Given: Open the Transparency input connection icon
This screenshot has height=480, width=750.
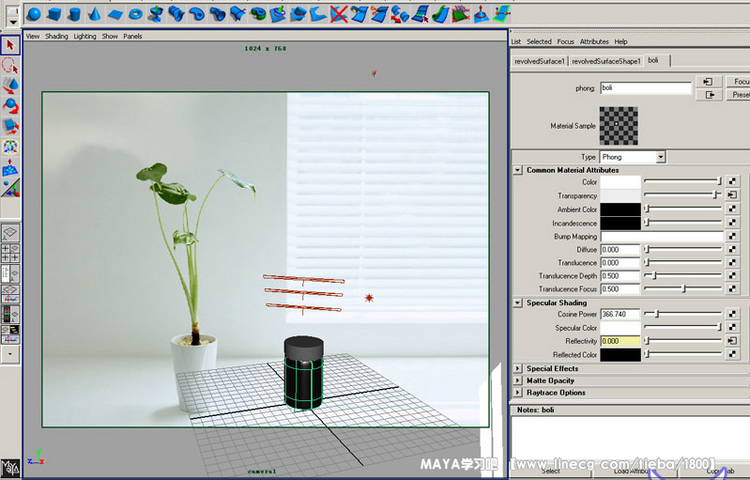Looking at the screenshot, I should 732,195.
